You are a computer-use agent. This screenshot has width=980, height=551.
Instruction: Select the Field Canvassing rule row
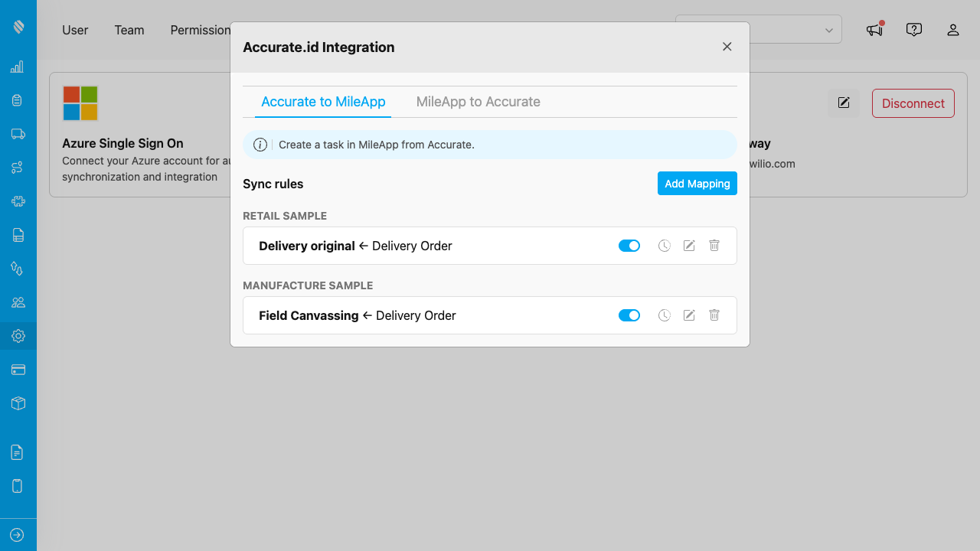point(490,315)
